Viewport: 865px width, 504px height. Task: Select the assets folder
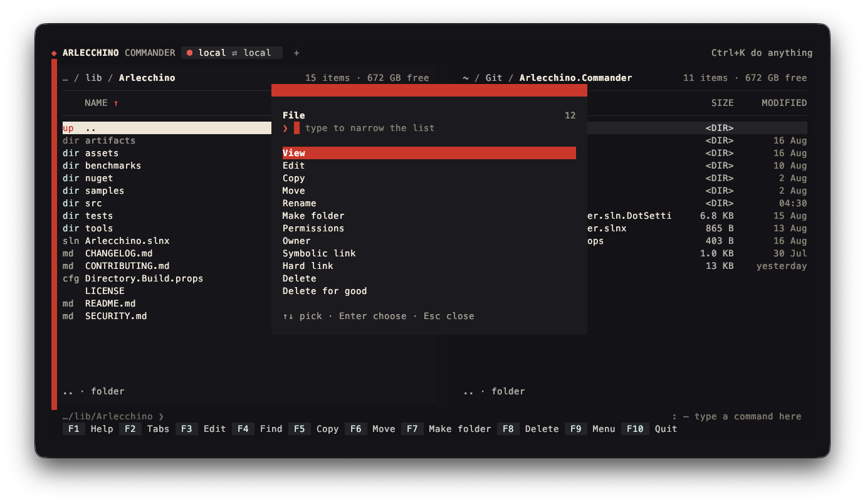click(x=167, y=153)
